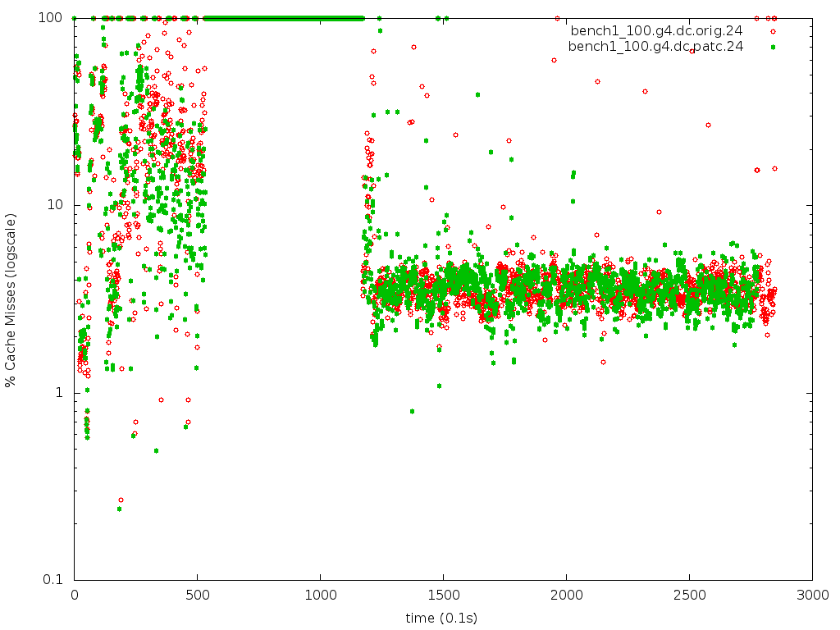Click the 'time (0.1s)' x-axis title
Screen dimensions: 840x630
[442, 617]
